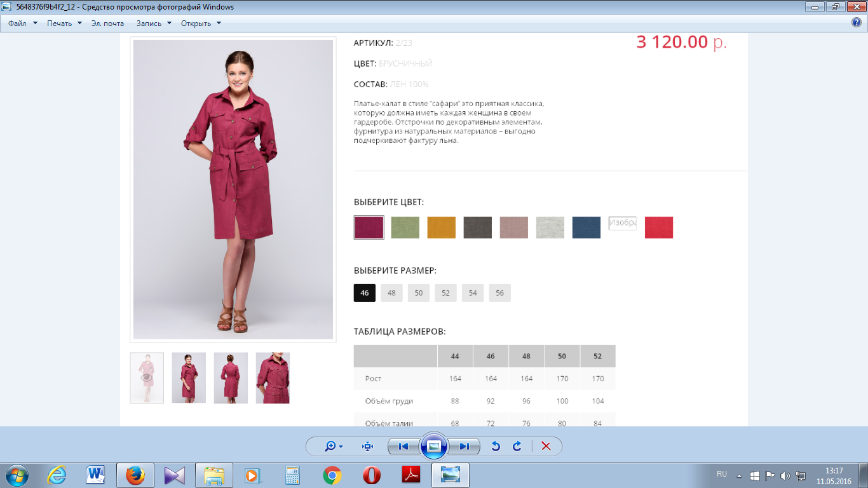
Task: Rotate image clockwise
Action: coord(517,446)
